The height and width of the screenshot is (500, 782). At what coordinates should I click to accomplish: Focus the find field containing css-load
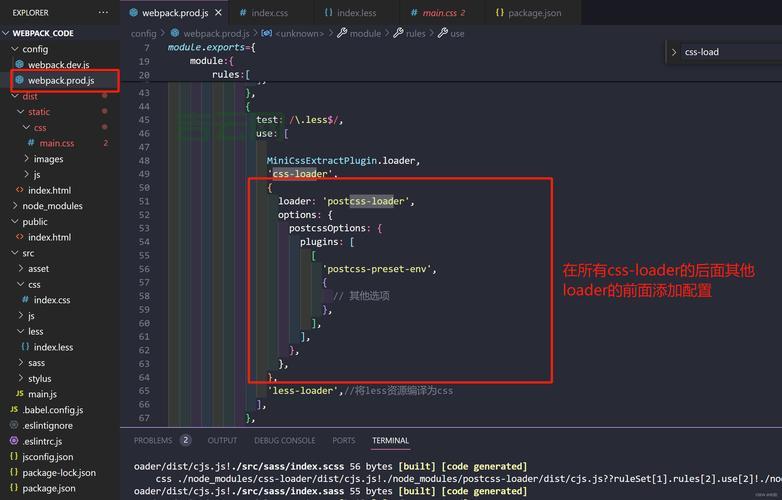[x=731, y=52]
